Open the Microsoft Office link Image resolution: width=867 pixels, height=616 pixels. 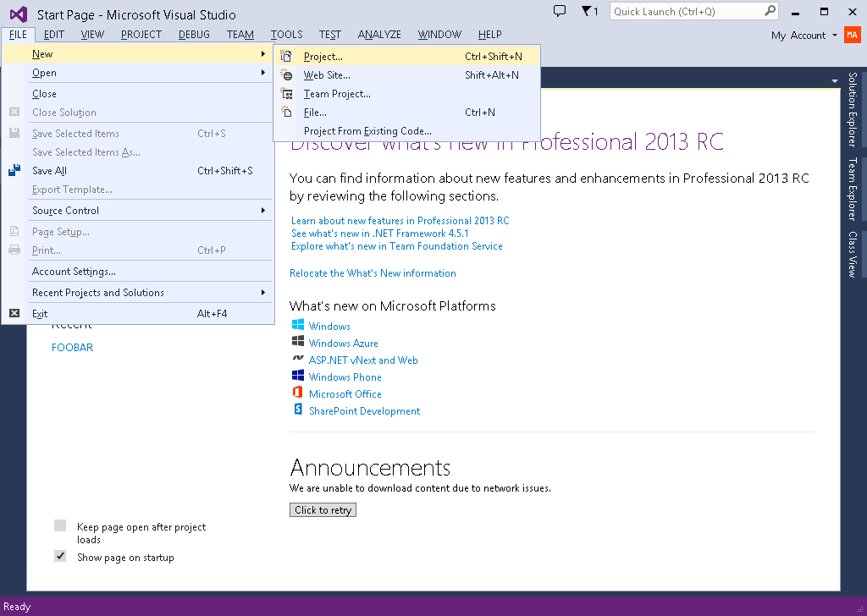coord(345,394)
